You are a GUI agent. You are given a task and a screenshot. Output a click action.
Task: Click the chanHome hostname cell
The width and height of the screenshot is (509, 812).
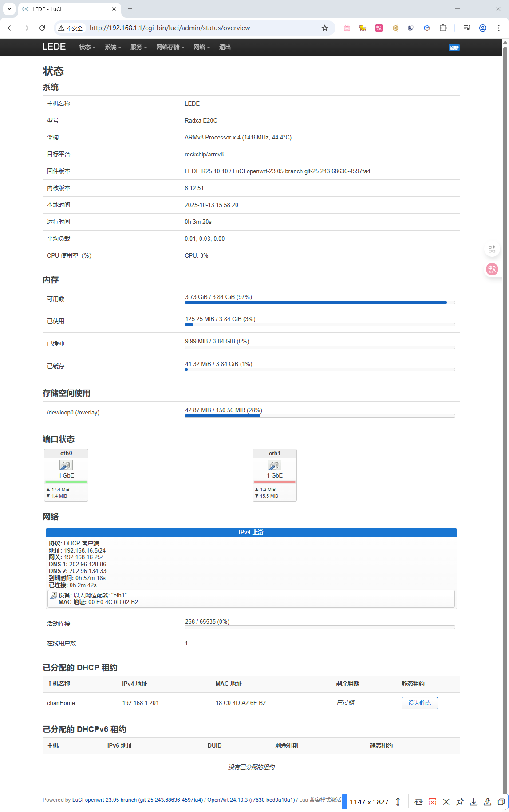(61, 703)
